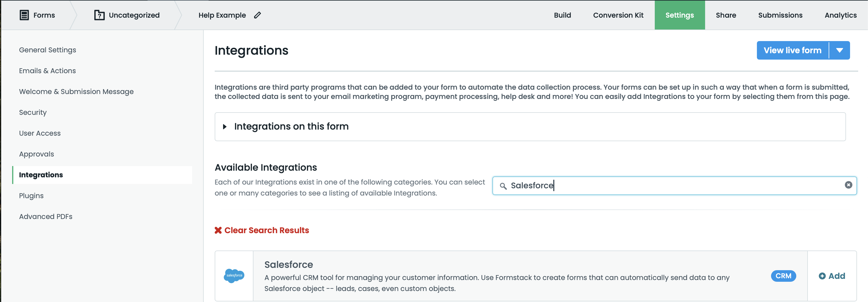Click the Forms list icon in breadcrumb
868x302 pixels.
[x=24, y=15]
